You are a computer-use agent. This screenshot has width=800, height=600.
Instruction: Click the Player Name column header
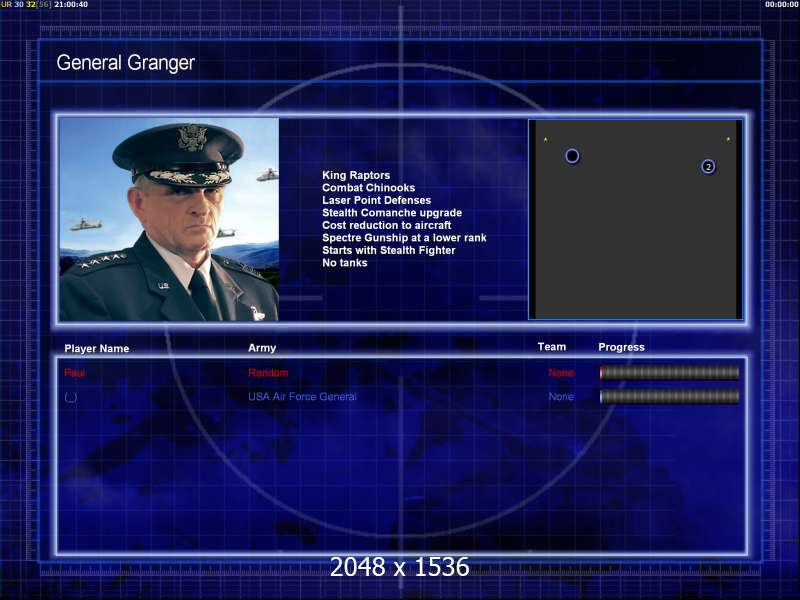(96, 348)
